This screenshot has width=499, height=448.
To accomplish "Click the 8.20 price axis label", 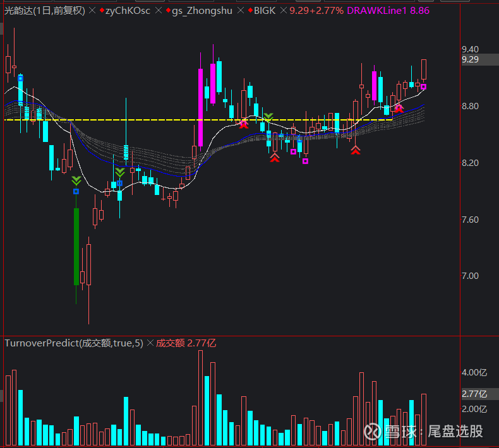I will 470,163.
